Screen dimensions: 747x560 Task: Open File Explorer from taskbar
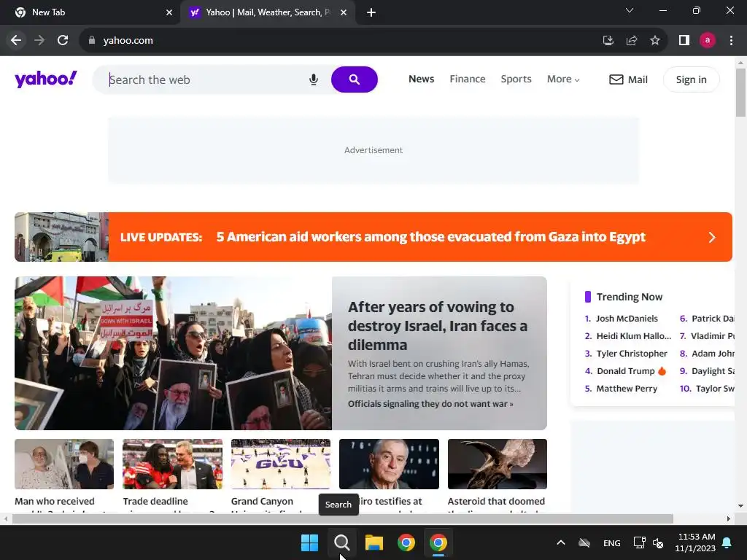pos(374,542)
